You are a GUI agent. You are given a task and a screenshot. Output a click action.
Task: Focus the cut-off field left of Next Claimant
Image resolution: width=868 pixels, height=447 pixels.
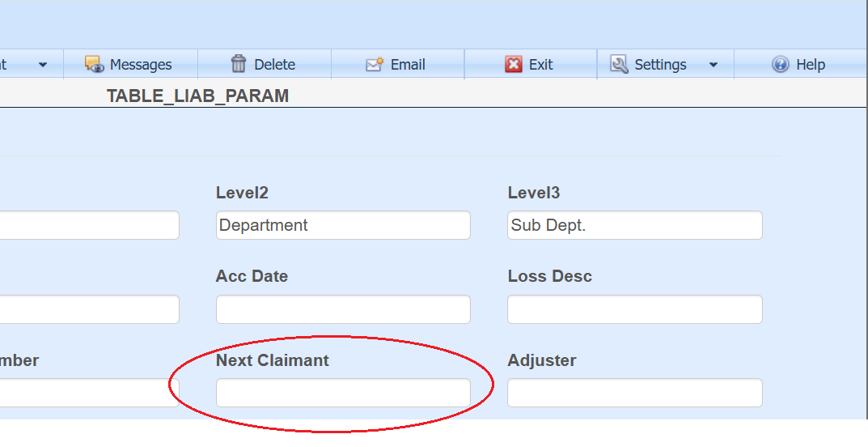click(89, 393)
